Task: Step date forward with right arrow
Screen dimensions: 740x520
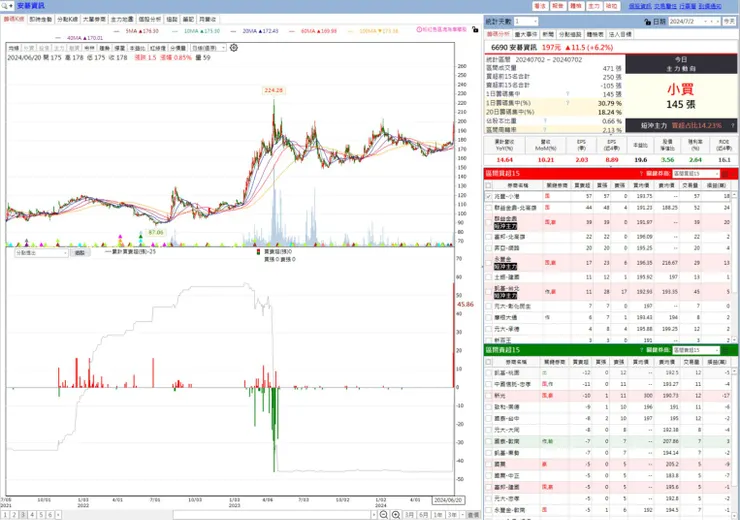Action: click(x=718, y=22)
